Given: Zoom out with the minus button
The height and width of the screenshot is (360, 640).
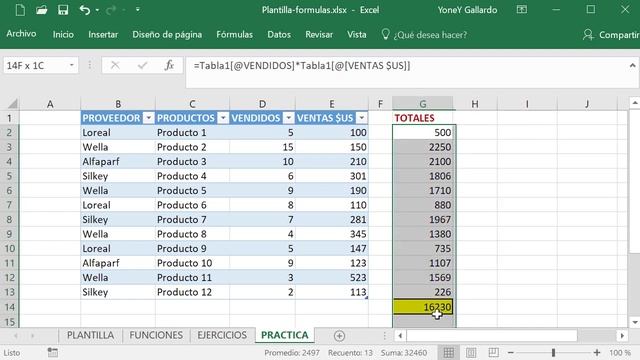Looking at the screenshot, I should (511, 352).
